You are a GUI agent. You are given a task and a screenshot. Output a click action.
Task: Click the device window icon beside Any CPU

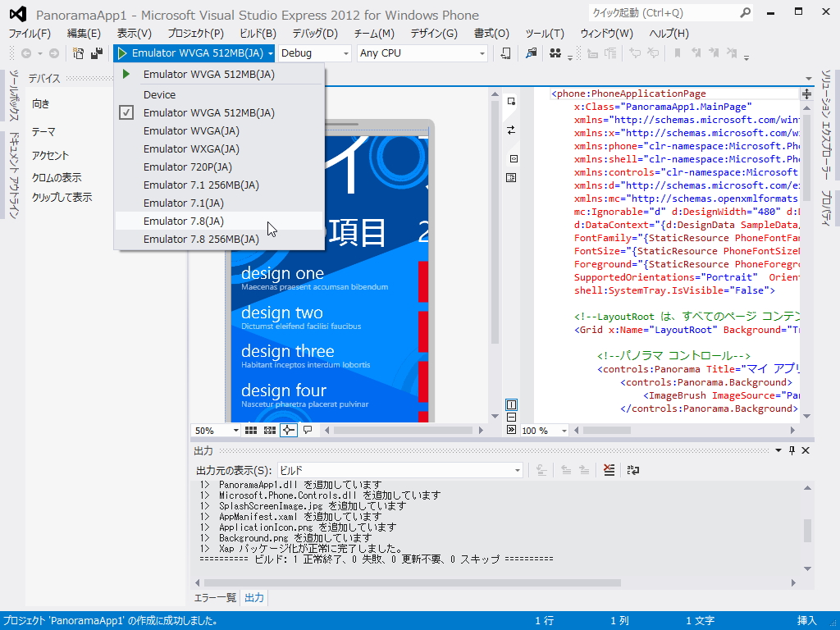[x=505, y=53]
